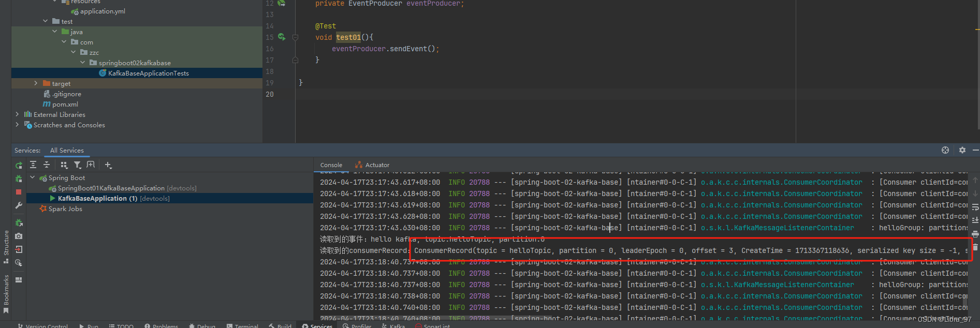Run test01 from gutter icon
980x328 pixels.
pos(281,37)
